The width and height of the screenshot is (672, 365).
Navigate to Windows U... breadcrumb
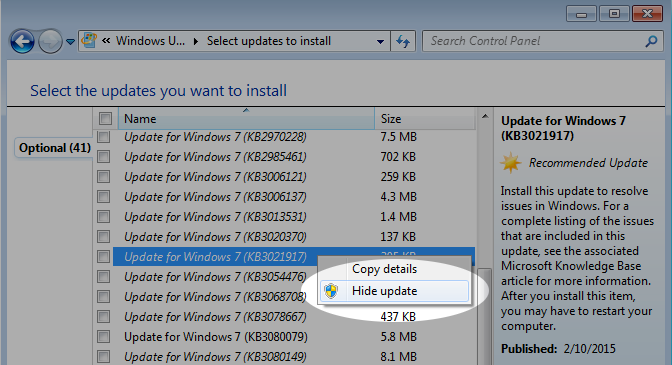[x=150, y=41]
